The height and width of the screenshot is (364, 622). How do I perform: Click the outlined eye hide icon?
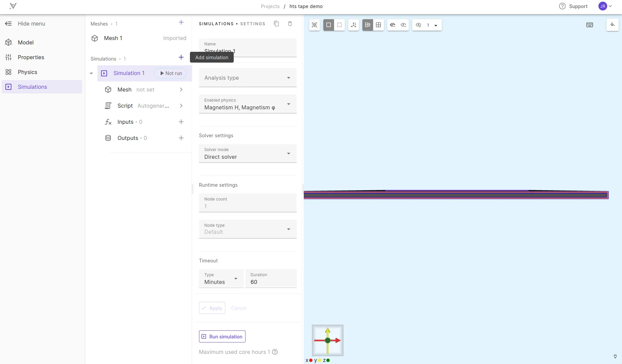403,25
